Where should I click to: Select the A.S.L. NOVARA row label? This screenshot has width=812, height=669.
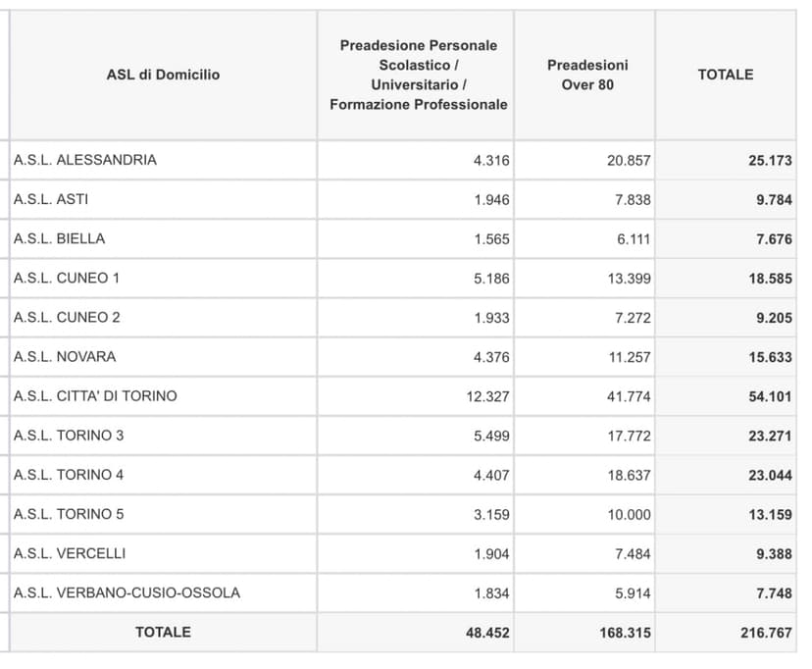click(65, 357)
